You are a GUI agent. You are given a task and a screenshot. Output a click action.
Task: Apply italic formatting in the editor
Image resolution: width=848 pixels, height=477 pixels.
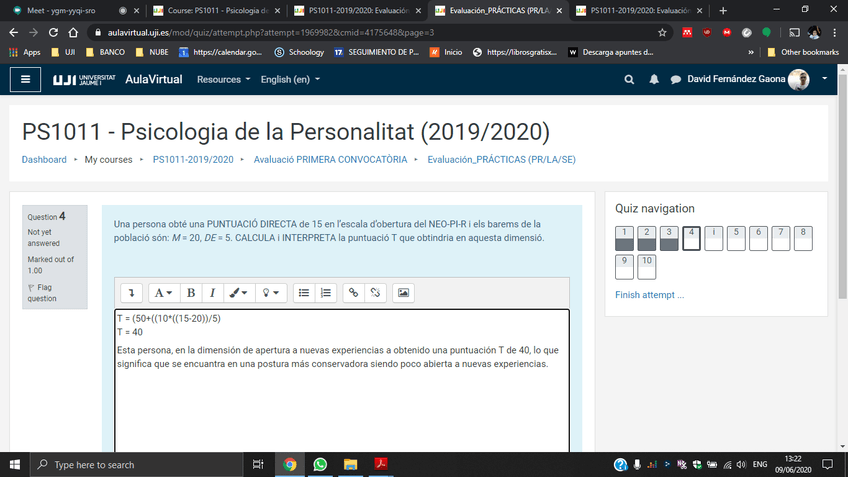(212, 293)
